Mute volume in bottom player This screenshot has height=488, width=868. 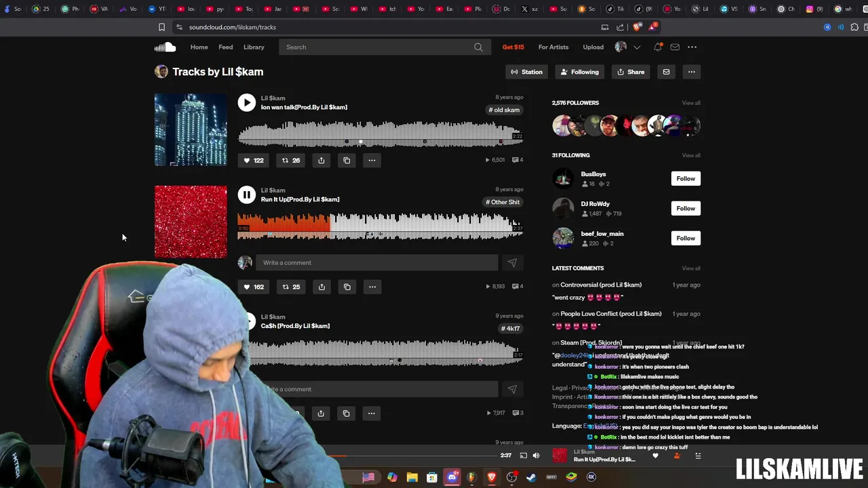[x=536, y=455]
